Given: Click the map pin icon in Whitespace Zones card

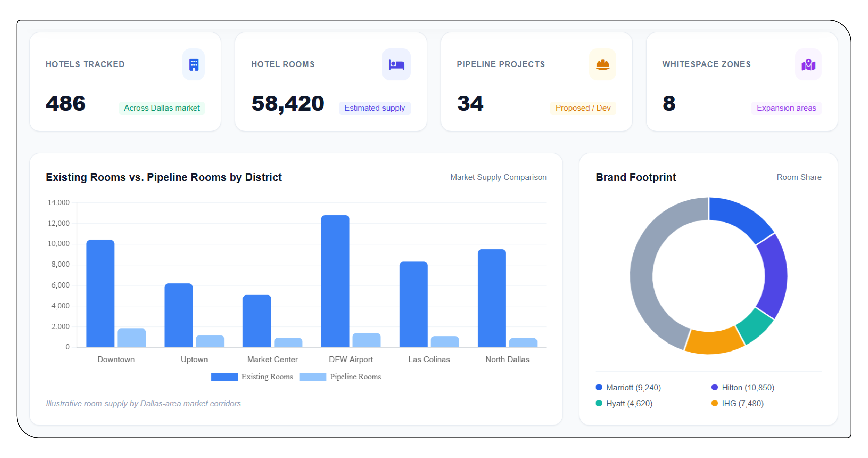Looking at the screenshot, I should coord(808,64).
